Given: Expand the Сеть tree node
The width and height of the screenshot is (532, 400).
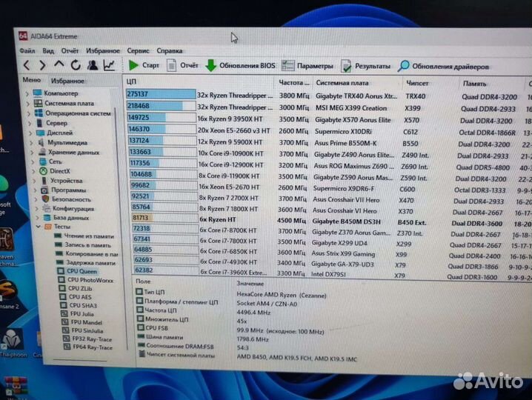Looking at the screenshot, I should pos(33,161).
